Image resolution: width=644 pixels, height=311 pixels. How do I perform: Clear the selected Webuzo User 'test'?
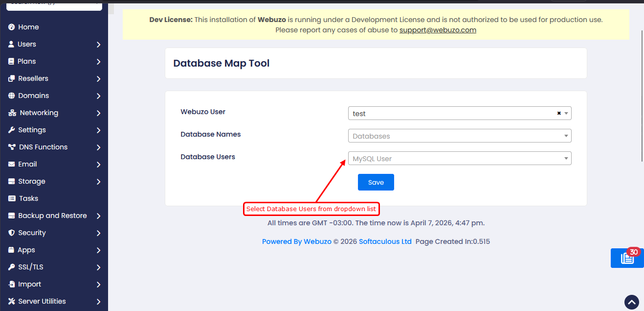click(x=558, y=113)
